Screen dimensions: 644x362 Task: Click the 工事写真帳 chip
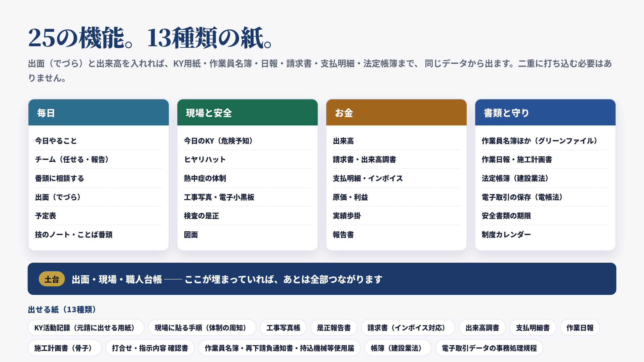click(x=283, y=328)
